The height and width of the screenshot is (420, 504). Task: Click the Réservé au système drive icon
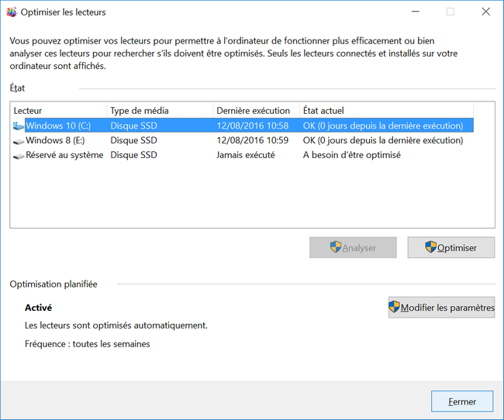point(19,155)
